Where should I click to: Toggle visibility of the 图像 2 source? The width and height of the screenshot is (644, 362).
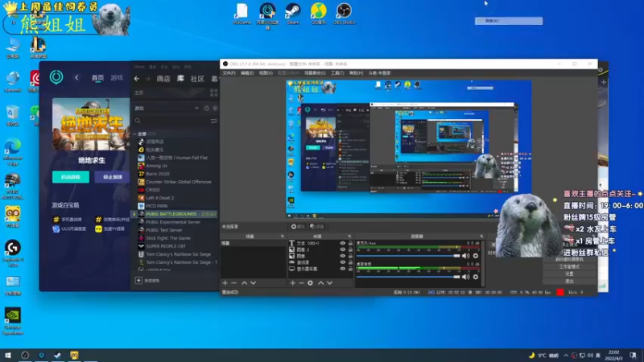(x=343, y=249)
